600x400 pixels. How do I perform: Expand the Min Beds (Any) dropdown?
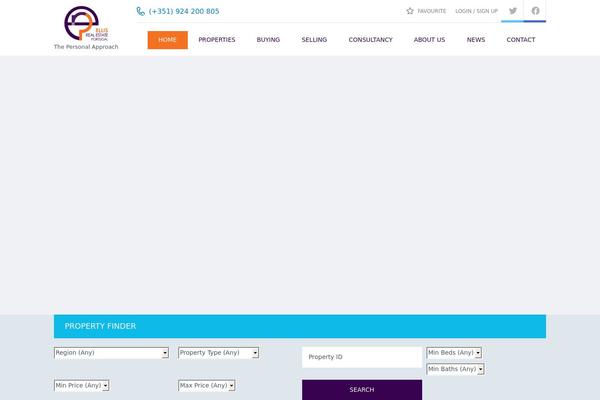click(454, 353)
